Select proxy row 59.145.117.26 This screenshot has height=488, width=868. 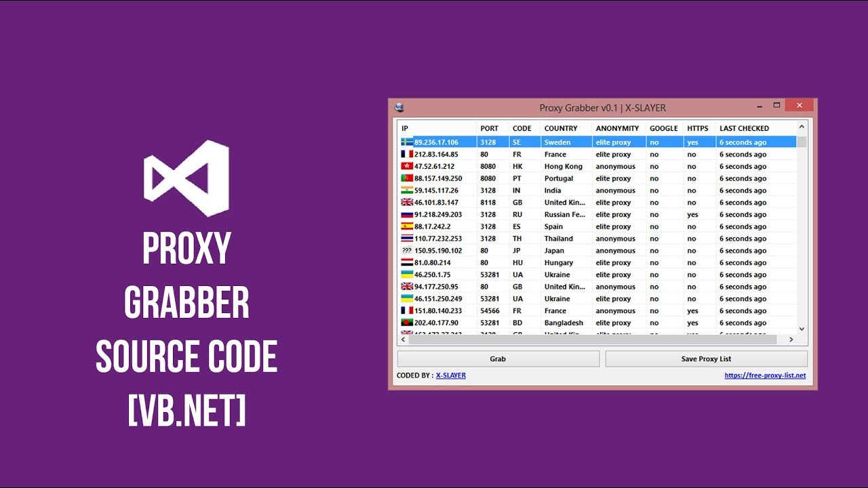(x=597, y=190)
